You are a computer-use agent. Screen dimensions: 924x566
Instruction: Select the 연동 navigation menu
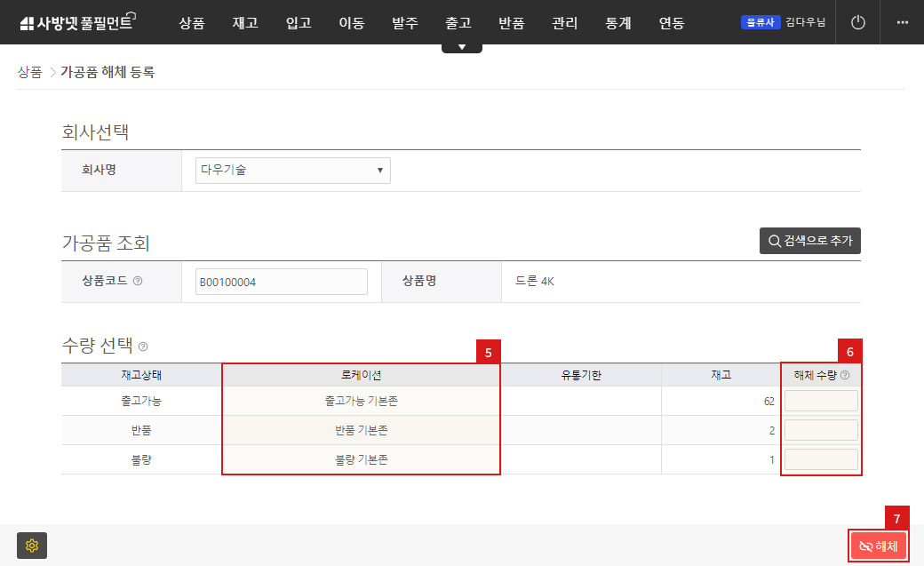672,23
